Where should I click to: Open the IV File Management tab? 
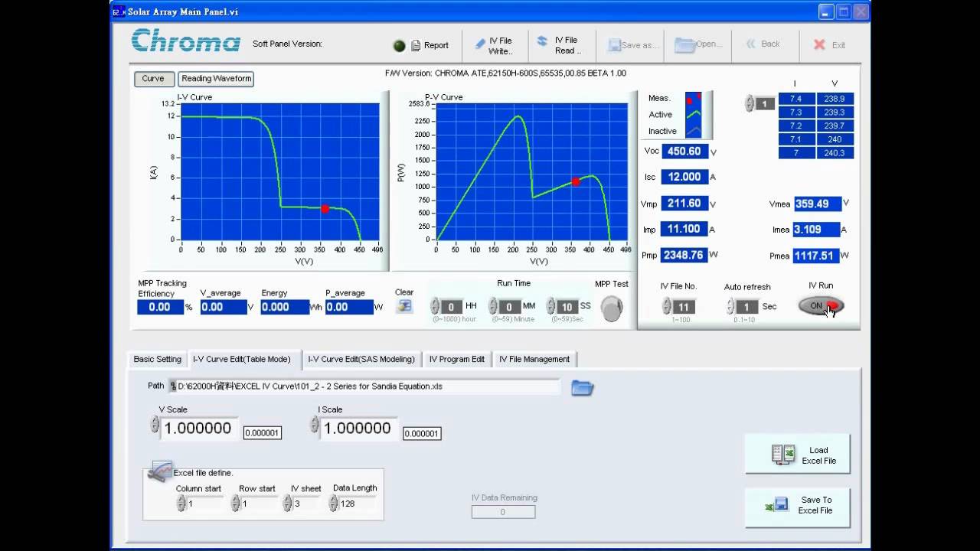click(x=534, y=359)
